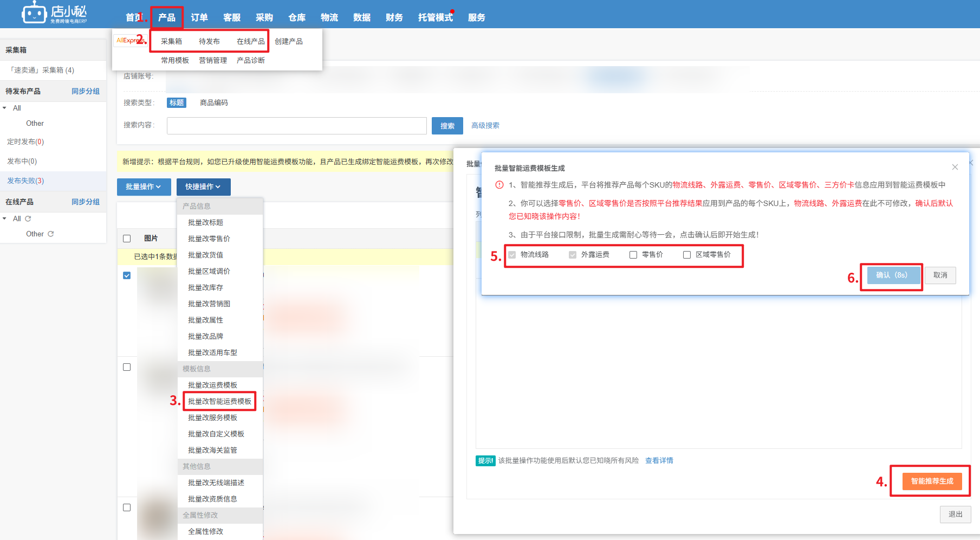980x540 pixels.
Task: Click the AliExpress platform logo
Action: [x=129, y=41]
